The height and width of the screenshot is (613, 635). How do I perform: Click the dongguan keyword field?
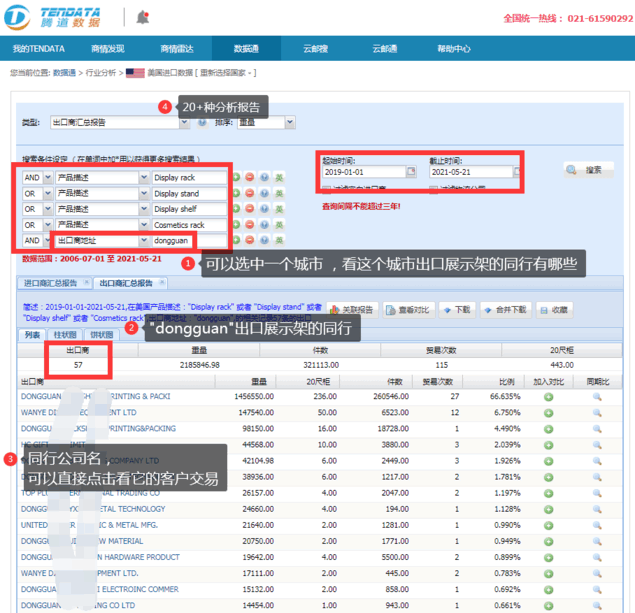(189, 241)
